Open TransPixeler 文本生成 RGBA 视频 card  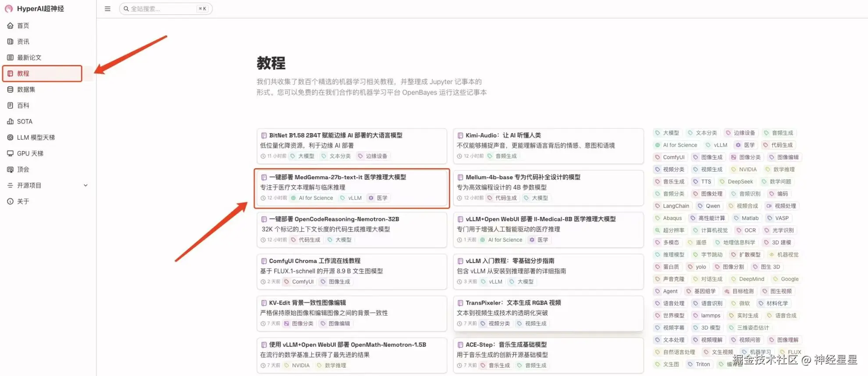(548, 313)
